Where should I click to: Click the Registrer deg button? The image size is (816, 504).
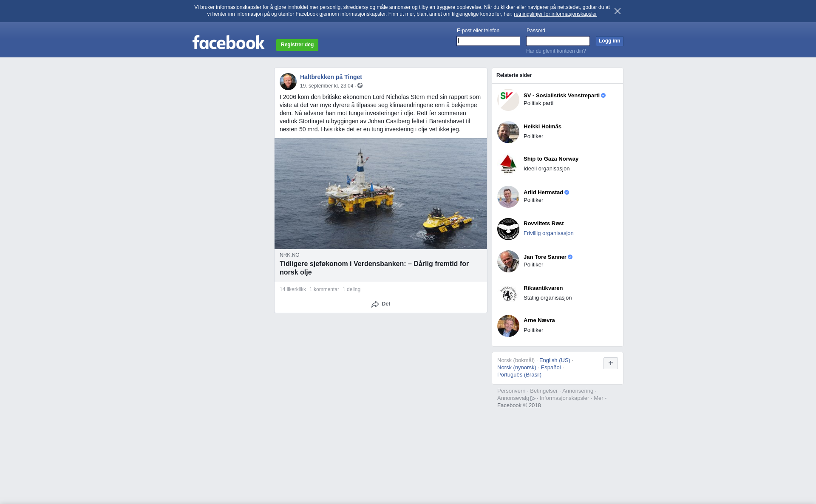pos(297,45)
